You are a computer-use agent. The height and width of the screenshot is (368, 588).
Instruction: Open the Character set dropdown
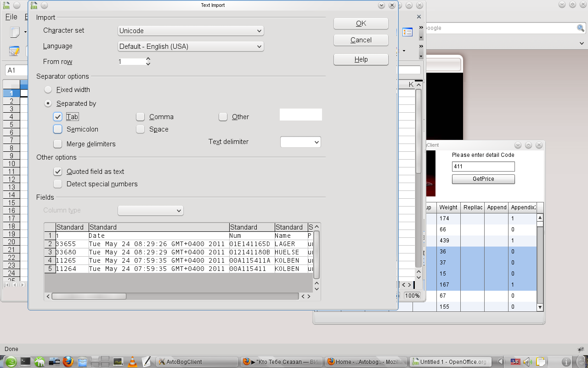click(191, 31)
